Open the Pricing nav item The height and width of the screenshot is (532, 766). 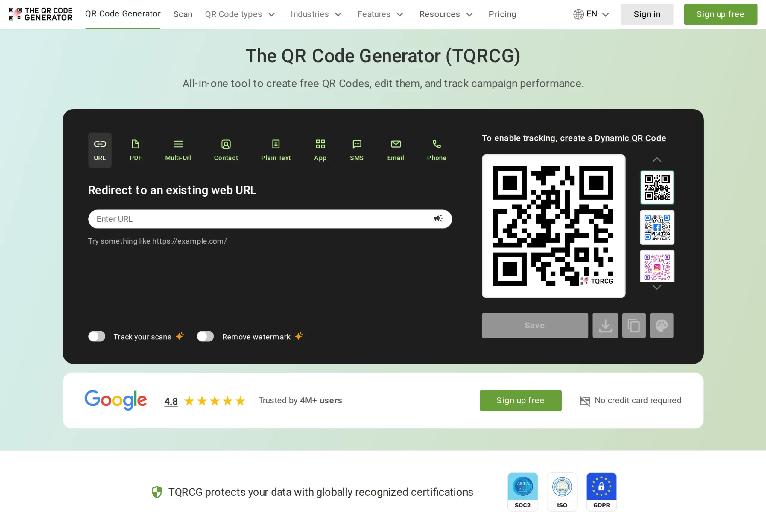click(502, 14)
